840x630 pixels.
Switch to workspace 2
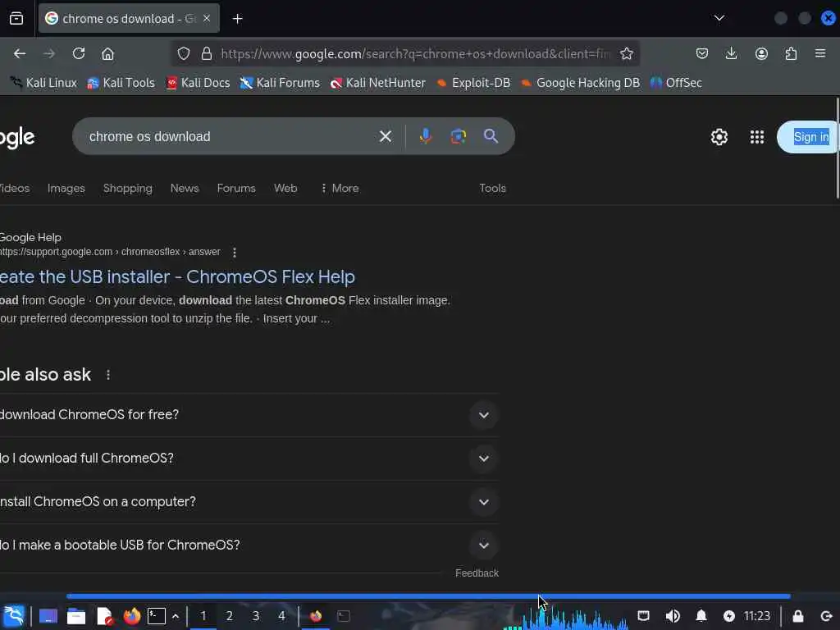click(x=230, y=616)
